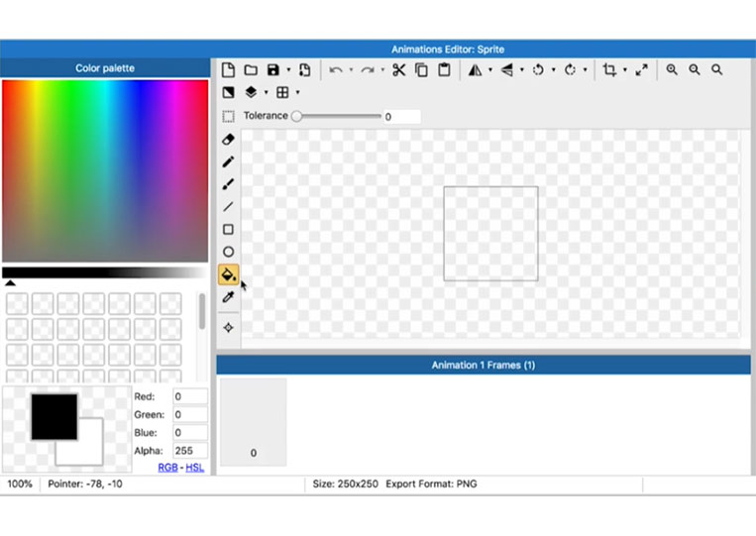This screenshot has width=756, height=536.
Task: Create a new image with the New icon
Action: click(228, 70)
